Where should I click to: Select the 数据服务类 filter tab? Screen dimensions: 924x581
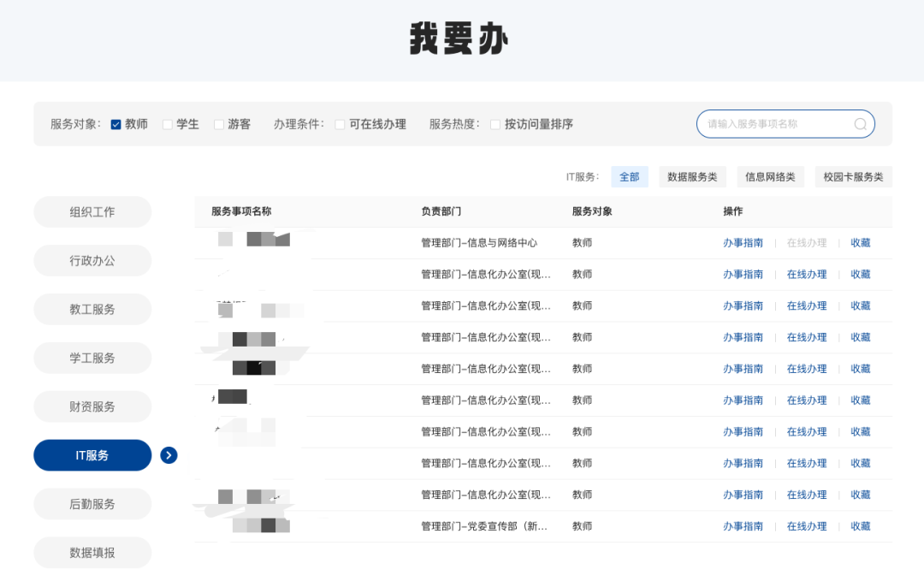[x=691, y=177]
